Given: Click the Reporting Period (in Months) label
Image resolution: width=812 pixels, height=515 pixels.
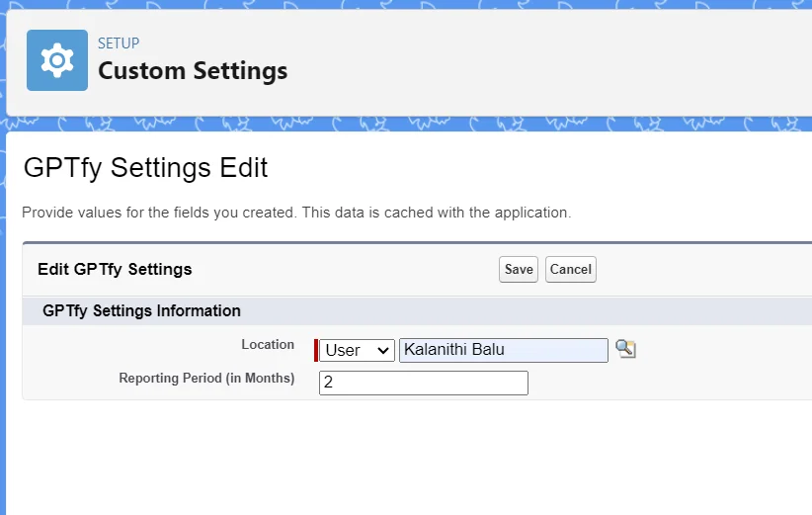Looking at the screenshot, I should coord(206,379).
